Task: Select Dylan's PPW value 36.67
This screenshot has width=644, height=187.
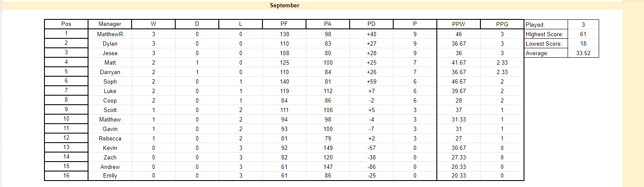Action: click(x=458, y=44)
